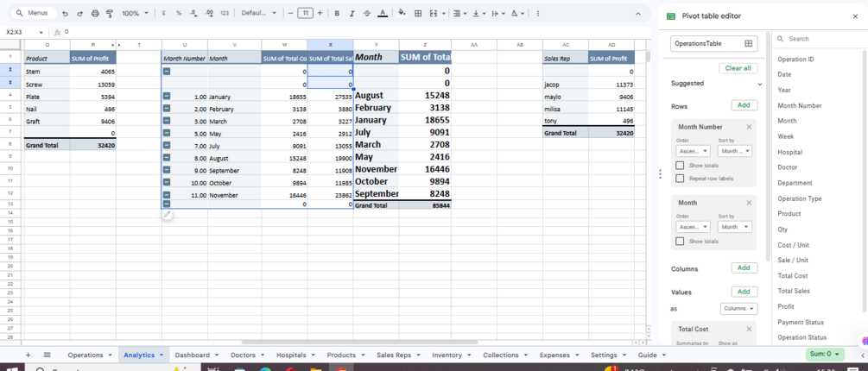The image size is (868, 371).
Task: Switch to the Operations sheet tab
Action: pos(90,355)
